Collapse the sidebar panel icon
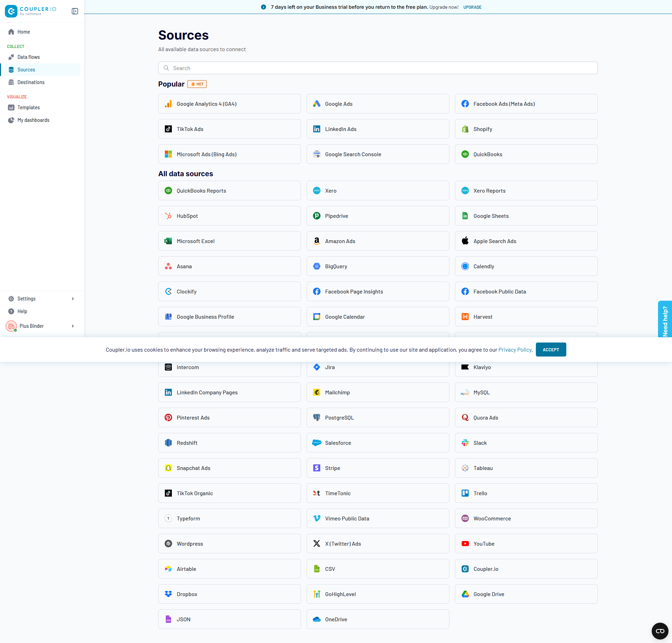 (x=75, y=11)
